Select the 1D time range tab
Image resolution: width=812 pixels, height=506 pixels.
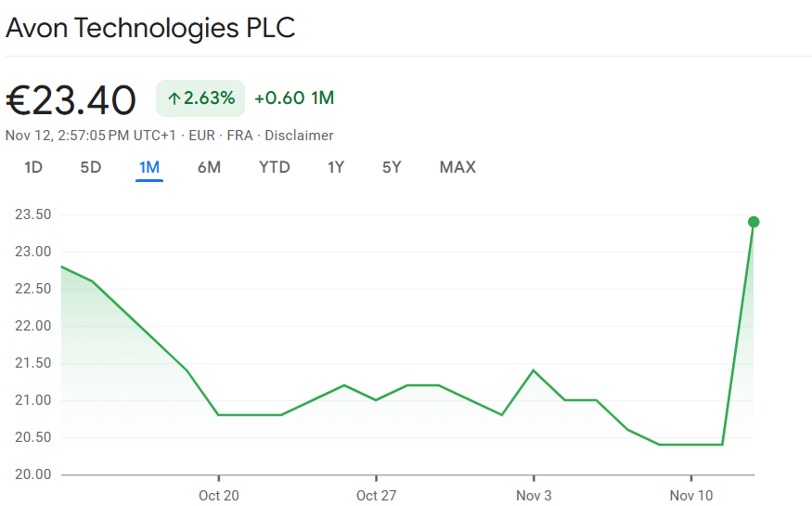point(33,167)
